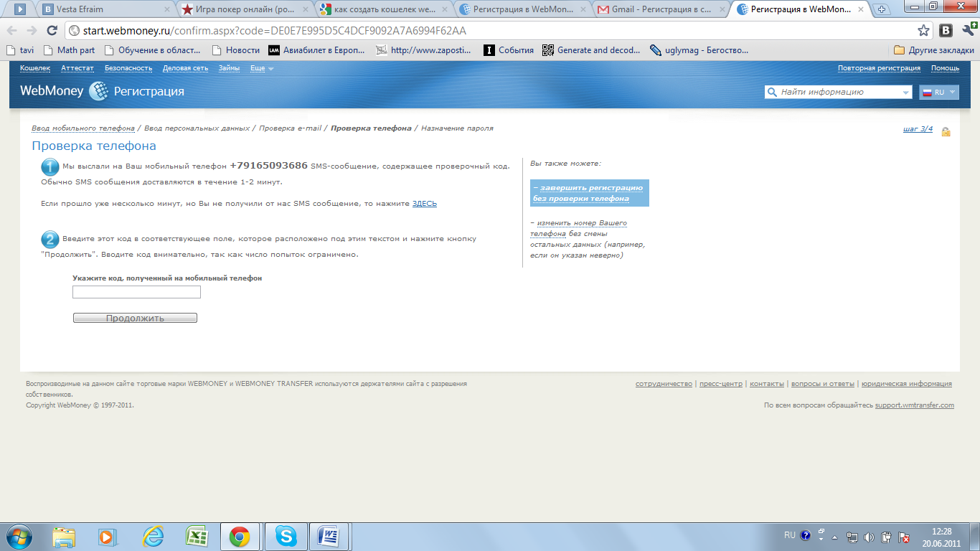Open контакты footer link
Viewport: 980px width, 551px height.
click(x=767, y=384)
